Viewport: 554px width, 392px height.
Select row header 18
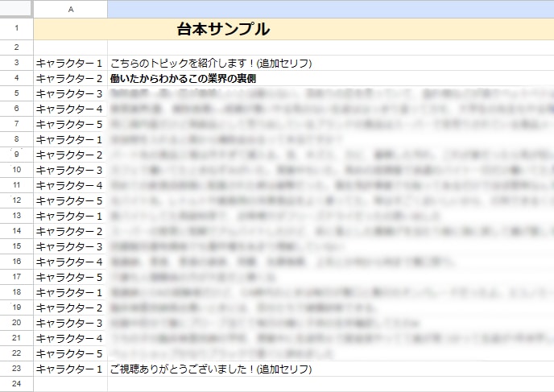click(17, 292)
